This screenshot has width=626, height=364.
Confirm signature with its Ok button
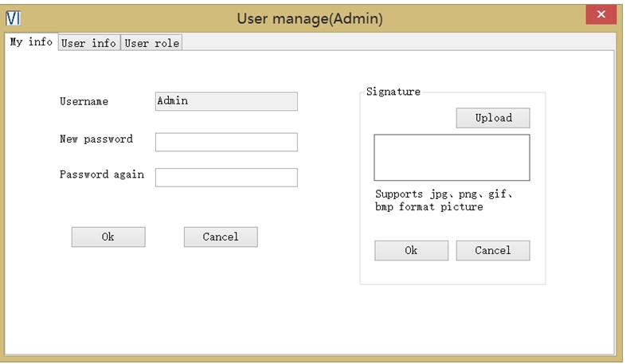[x=411, y=250]
